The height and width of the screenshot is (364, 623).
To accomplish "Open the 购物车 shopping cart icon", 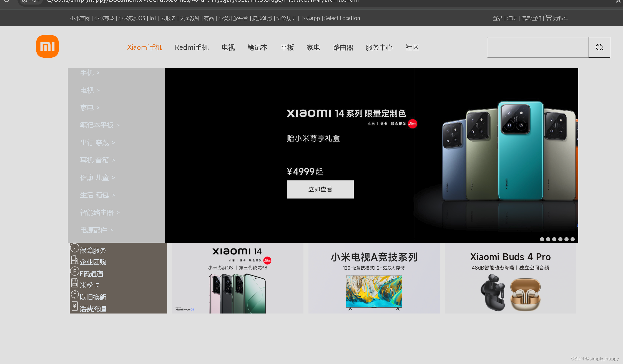I will [548, 17].
